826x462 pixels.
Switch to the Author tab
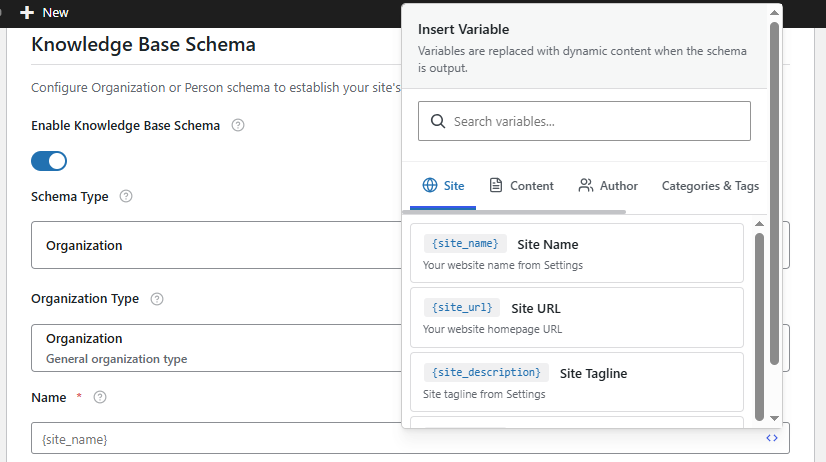tap(608, 186)
